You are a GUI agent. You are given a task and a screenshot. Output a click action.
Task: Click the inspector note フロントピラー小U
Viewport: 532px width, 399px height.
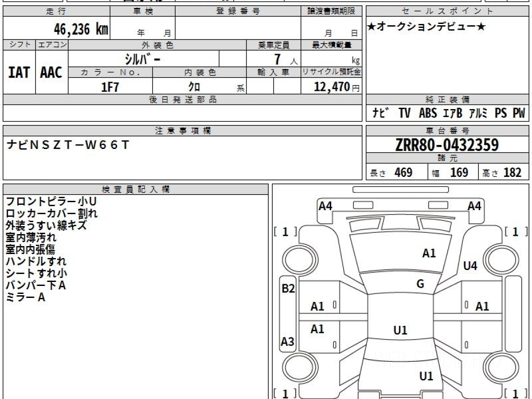(51, 202)
